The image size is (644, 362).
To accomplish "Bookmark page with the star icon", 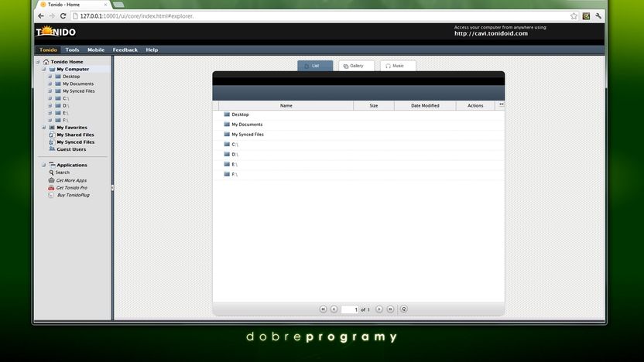I will point(574,16).
